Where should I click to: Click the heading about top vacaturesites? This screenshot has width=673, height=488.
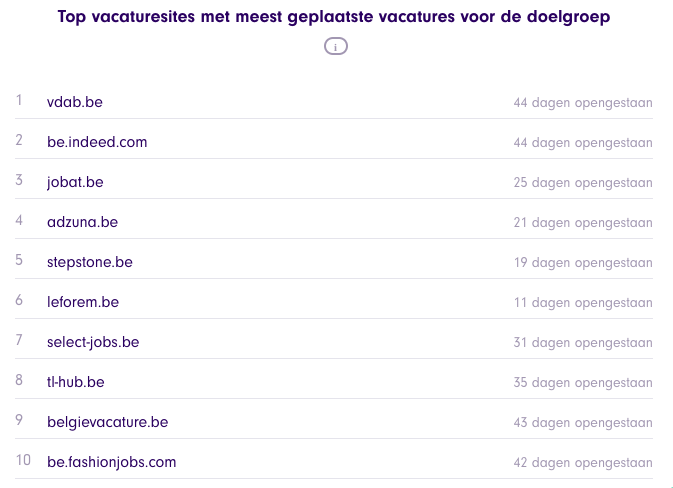point(334,17)
